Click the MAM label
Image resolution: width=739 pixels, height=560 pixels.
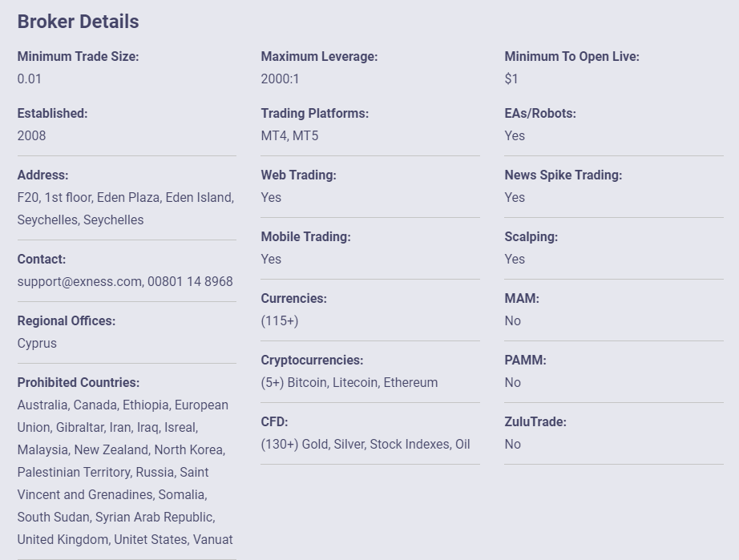pos(522,299)
